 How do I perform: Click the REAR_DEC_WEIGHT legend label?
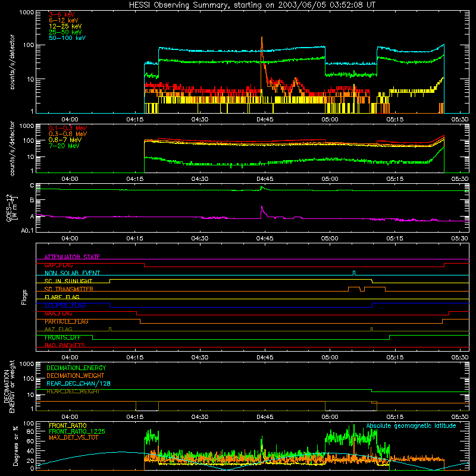click(x=73, y=392)
